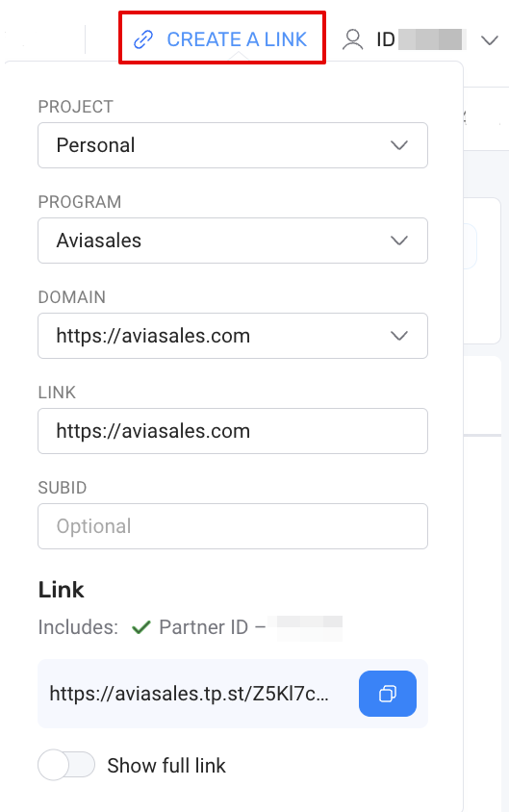509x812 pixels.
Task: Toggle the Show full link switch
Action: coord(66,766)
